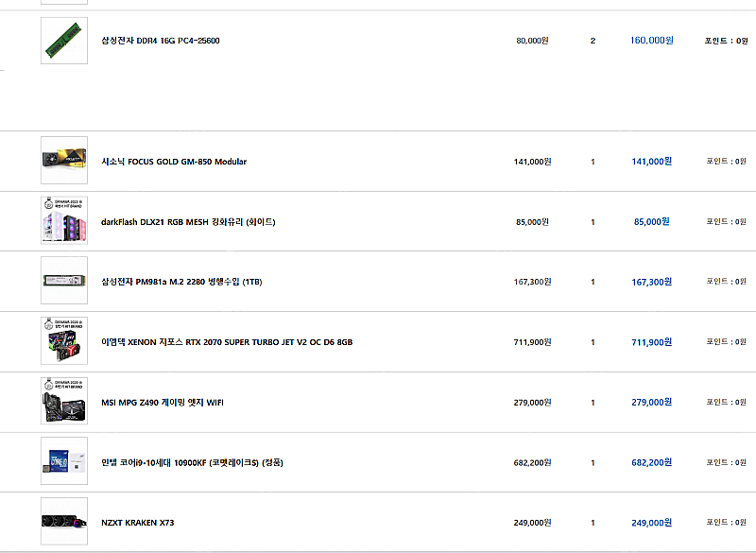The height and width of the screenshot is (553, 756).
Task: Click blue total 85,000원 for darkFlash case
Action: [652, 221]
